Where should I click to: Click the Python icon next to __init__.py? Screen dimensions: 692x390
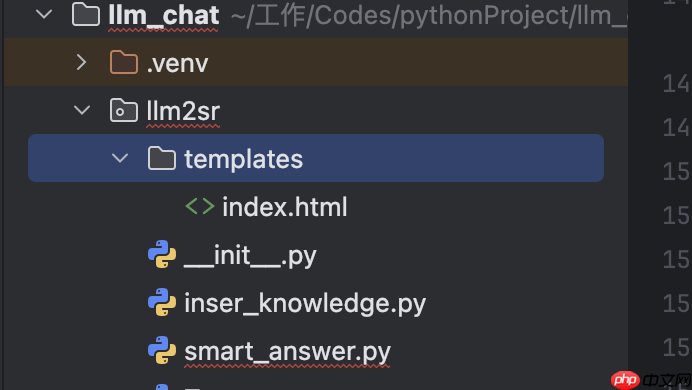click(x=162, y=254)
